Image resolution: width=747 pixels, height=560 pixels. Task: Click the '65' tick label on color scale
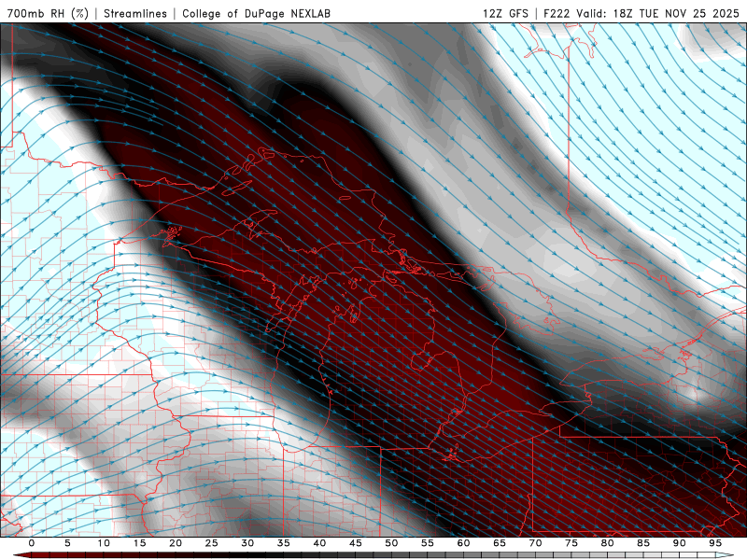tap(500, 543)
